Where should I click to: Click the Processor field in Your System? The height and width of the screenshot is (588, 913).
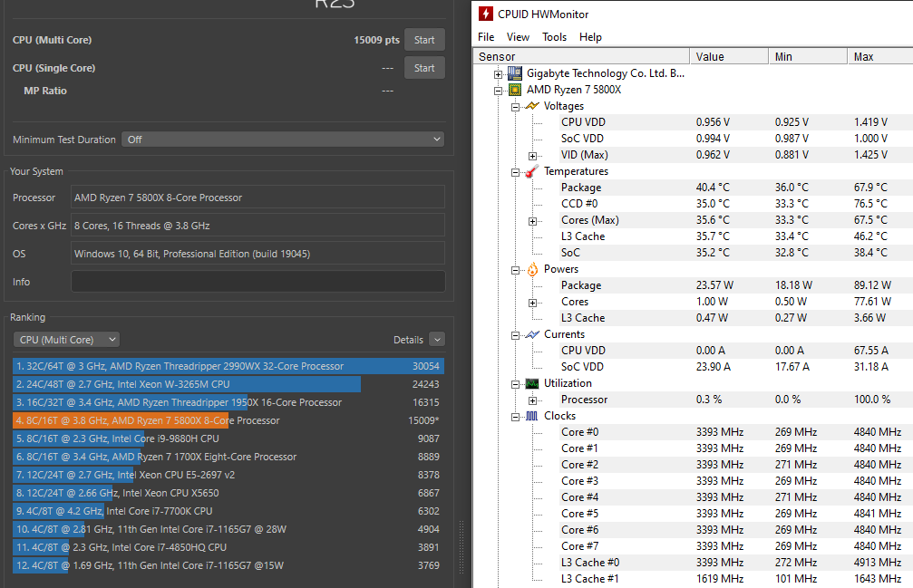258,198
